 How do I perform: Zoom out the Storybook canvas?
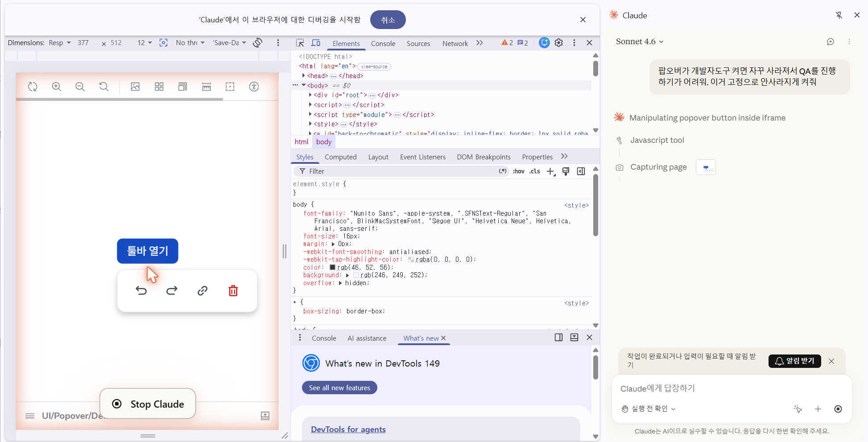[x=80, y=87]
